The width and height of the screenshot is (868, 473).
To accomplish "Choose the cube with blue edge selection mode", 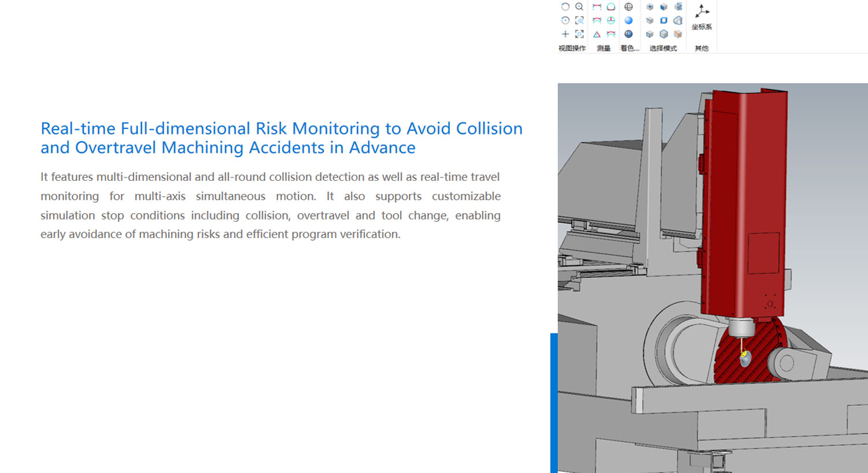I will click(650, 20).
